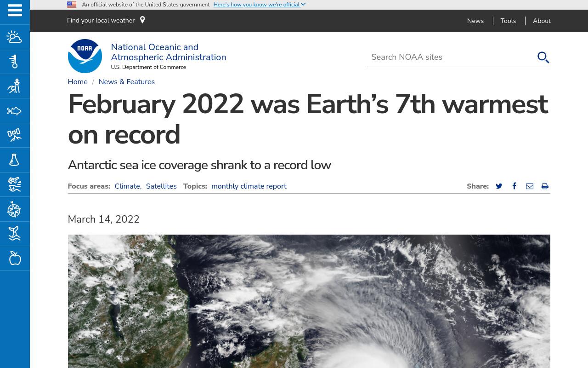Screen dimensions: 588x368
Task: Open the plane and ship sidebar icon
Action: click(15, 184)
